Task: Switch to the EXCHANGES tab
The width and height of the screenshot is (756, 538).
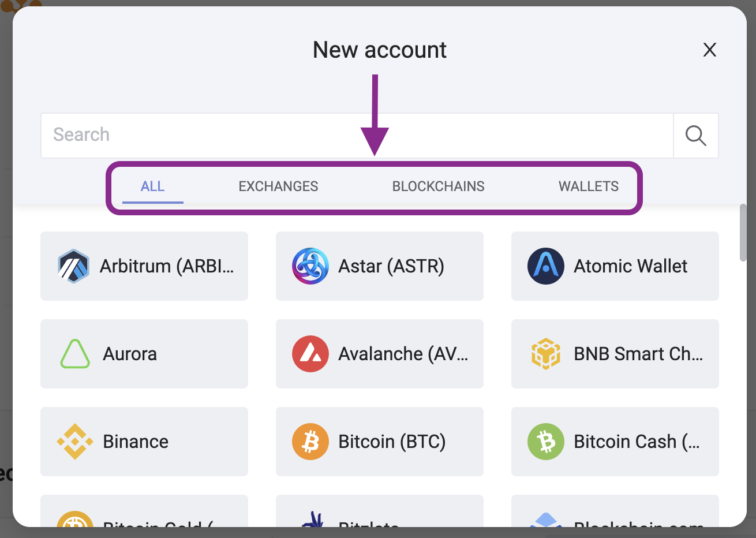Action: click(278, 186)
